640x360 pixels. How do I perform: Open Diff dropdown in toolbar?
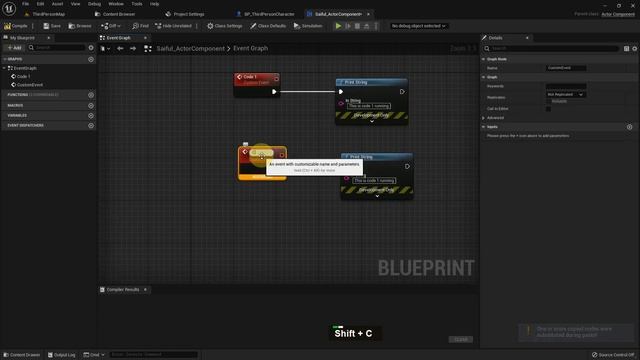(111, 26)
